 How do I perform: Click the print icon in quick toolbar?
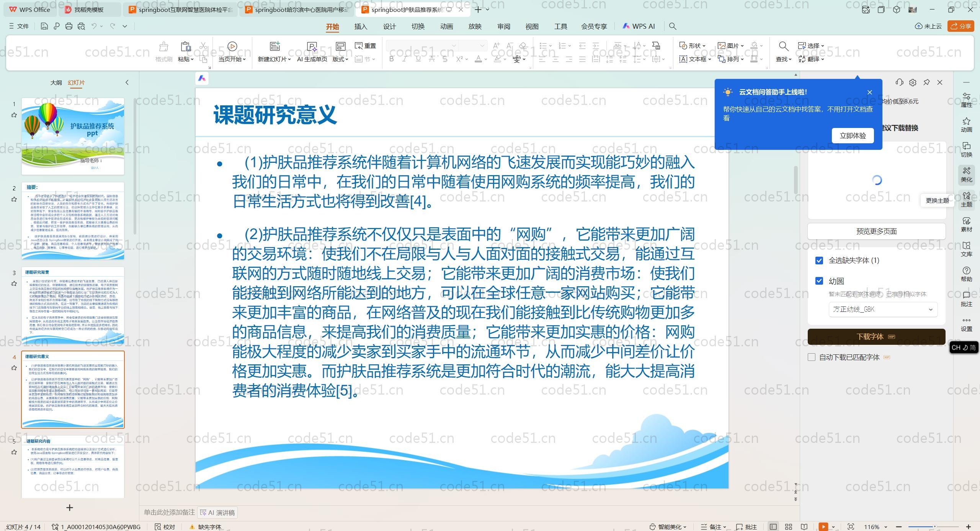click(x=69, y=26)
